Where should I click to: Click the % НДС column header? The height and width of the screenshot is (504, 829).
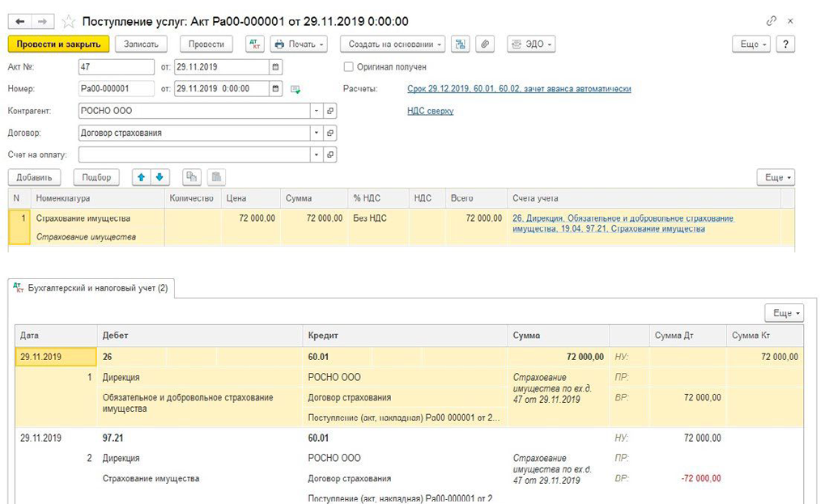pos(379,198)
